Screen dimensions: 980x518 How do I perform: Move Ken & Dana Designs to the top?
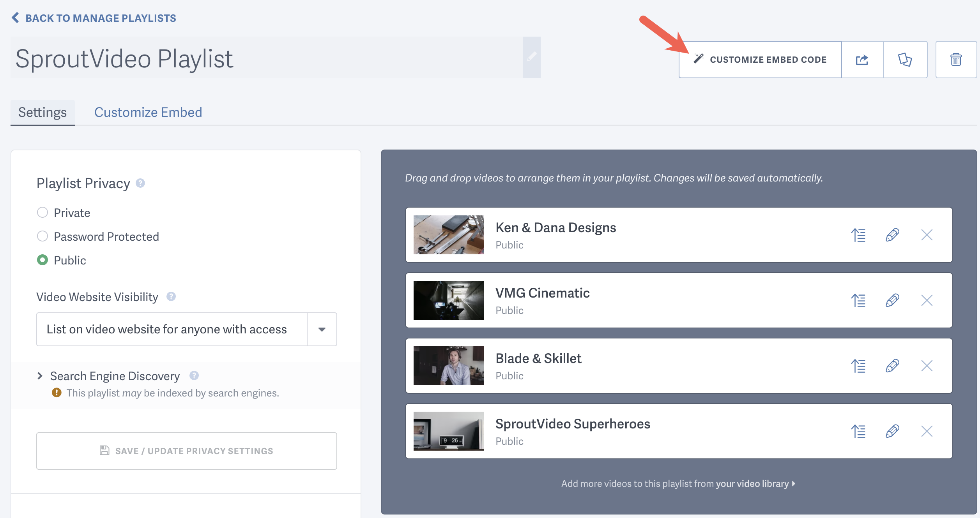pos(858,235)
